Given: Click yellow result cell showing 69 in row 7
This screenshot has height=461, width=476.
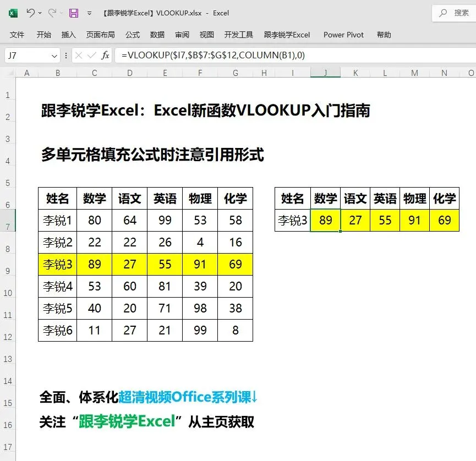Looking at the screenshot, I should click(x=445, y=221).
